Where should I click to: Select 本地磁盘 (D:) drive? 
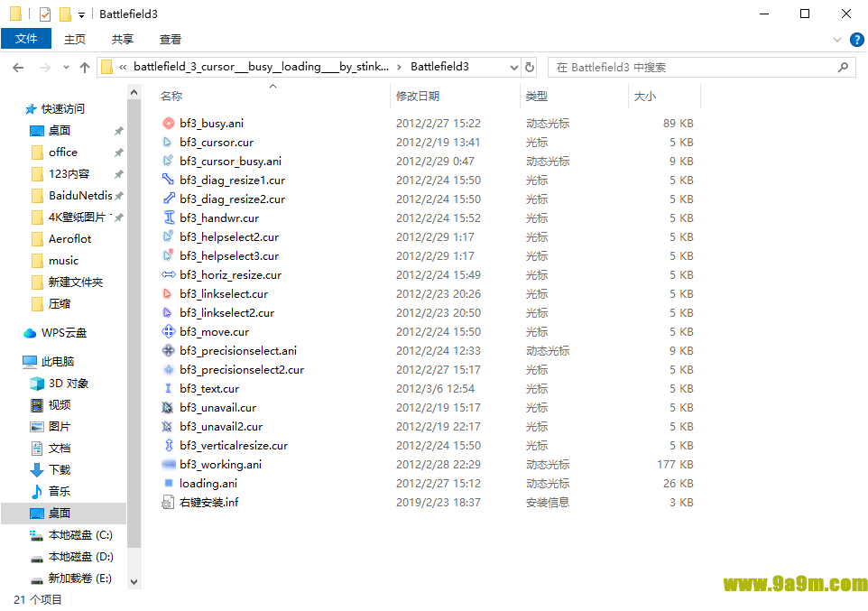[x=81, y=557]
